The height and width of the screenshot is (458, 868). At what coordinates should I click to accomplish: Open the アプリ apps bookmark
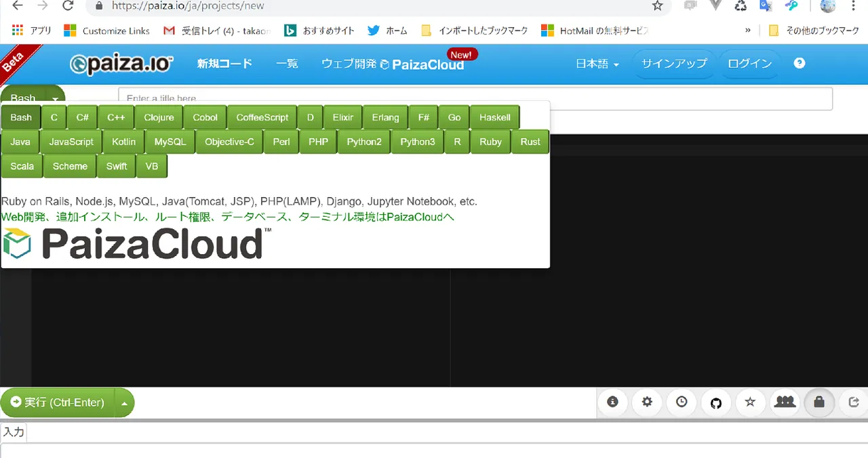(32, 30)
